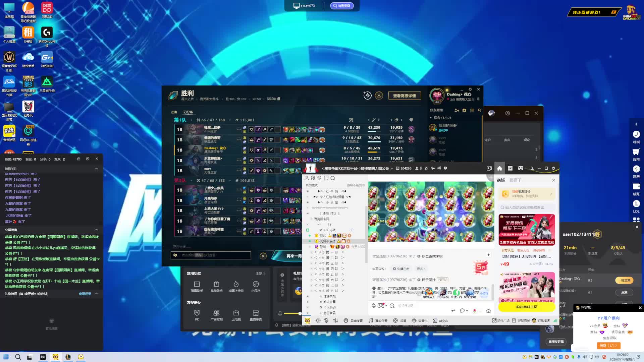The image size is (644, 362).
Task: Click the download replay icon in match results
Action: pyautogui.click(x=379, y=96)
